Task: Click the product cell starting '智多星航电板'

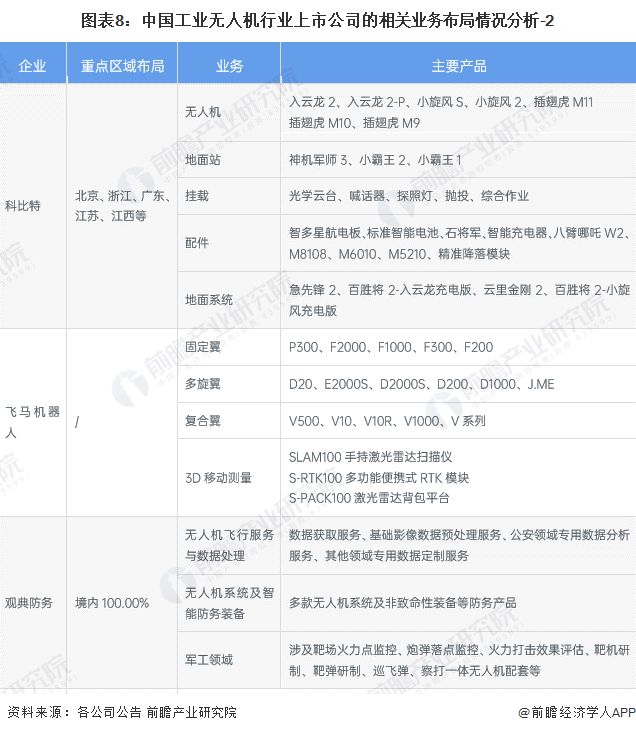Action: pyautogui.click(x=459, y=243)
